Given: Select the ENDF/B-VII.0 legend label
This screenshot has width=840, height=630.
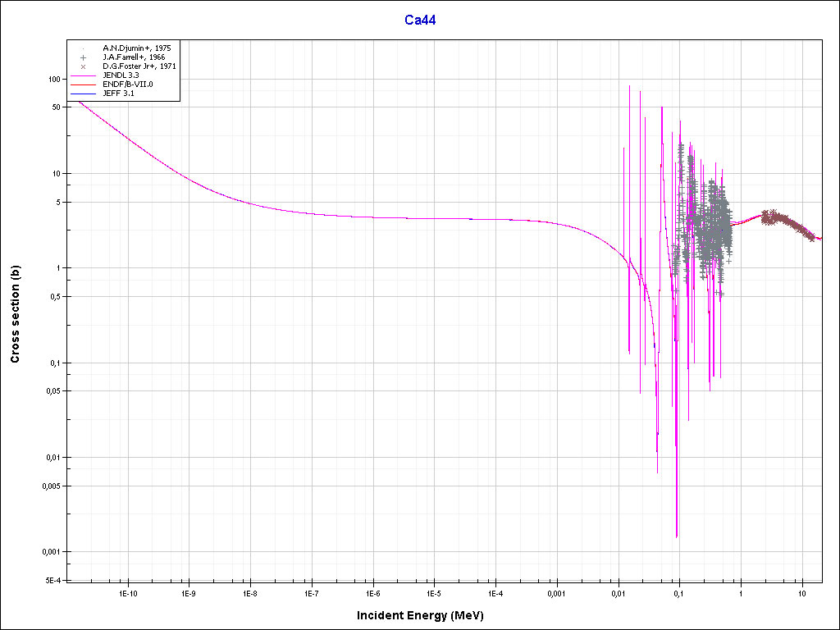Looking at the screenshot, I should [x=127, y=84].
